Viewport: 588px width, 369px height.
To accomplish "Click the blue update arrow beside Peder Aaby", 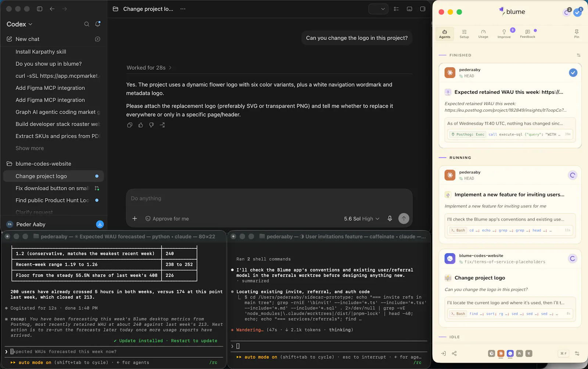I will click(x=100, y=224).
